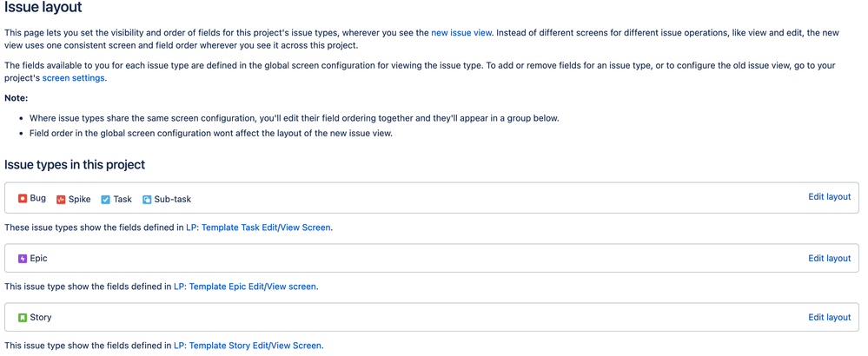Click the Epic label in its row
The image size is (868, 356).
pyautogui.click(x=38, y=259)
